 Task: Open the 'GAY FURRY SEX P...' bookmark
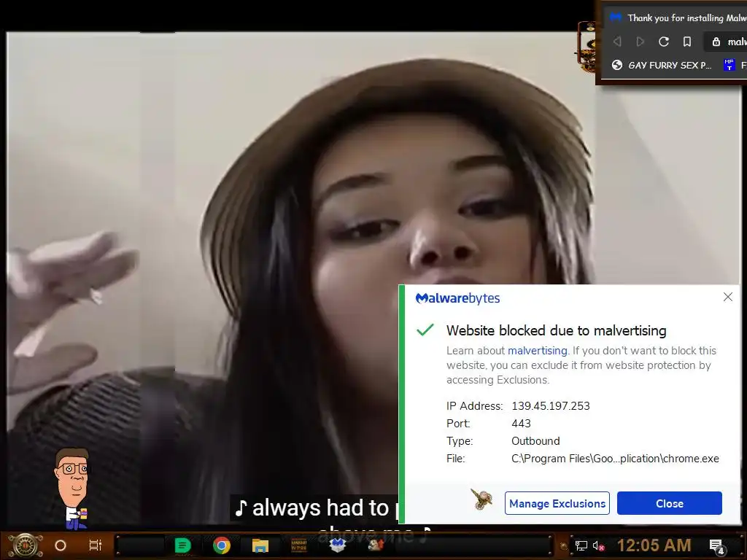661,65
